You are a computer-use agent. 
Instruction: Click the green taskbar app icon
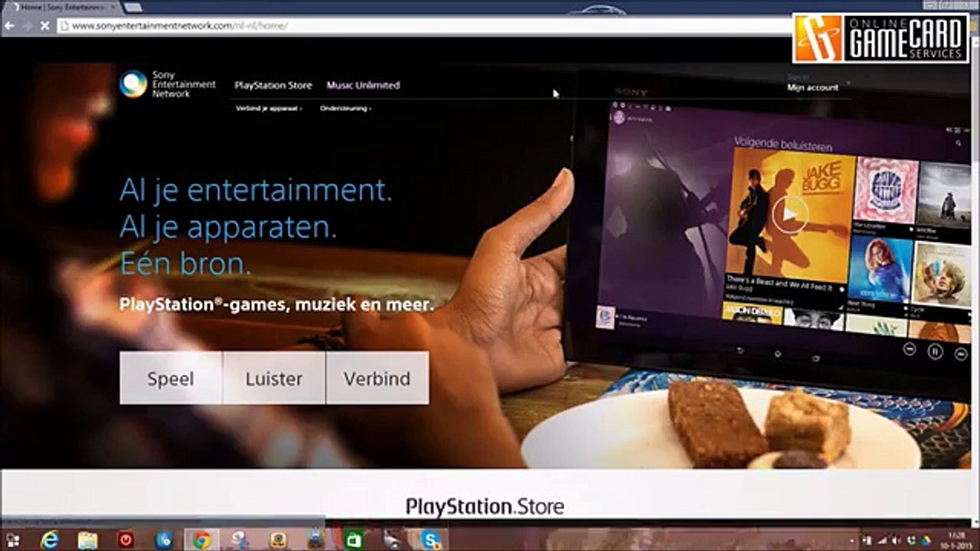coord(354,540)
